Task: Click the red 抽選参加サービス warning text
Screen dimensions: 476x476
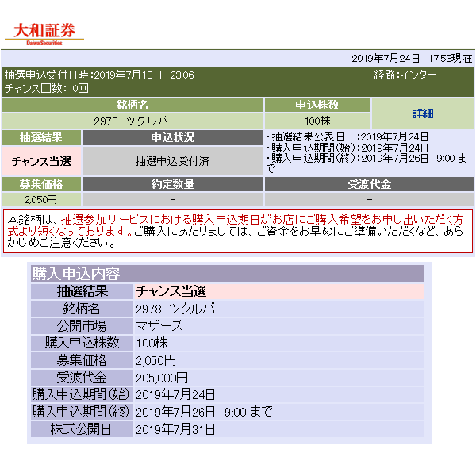Action: [236, 225]
